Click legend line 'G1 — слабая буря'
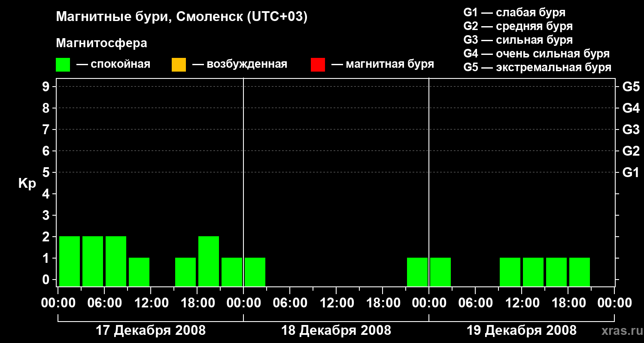The width and height of the screenshot is (644, 343). tap(514, 12)
